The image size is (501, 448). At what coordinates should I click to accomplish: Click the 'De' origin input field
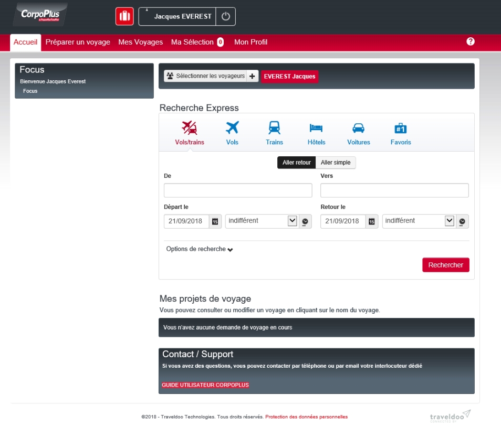tap(238, 190)
